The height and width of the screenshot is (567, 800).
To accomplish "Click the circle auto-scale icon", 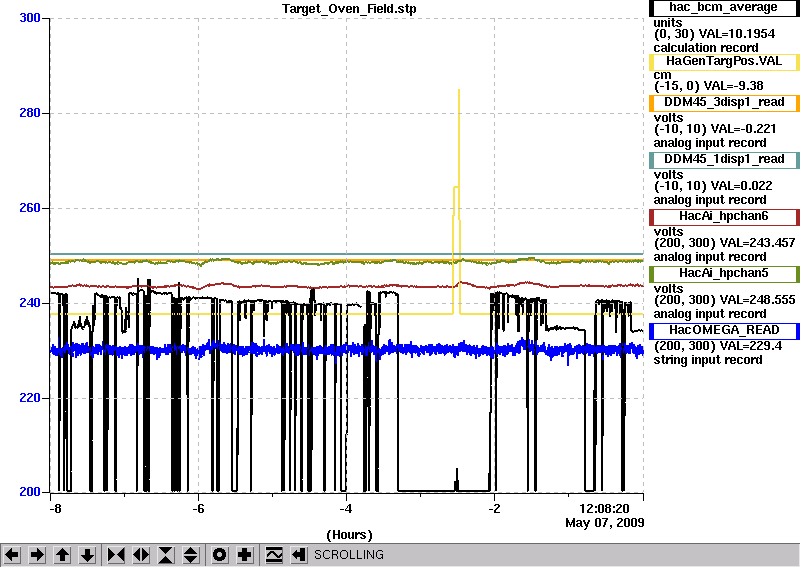I will click(220, 555).
